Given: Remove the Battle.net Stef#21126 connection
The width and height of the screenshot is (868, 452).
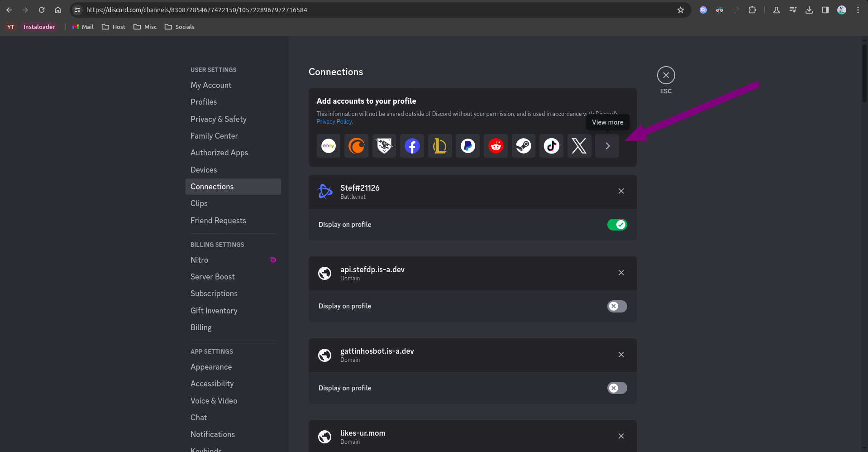Looking at the screenshot, I should [621, 191].
